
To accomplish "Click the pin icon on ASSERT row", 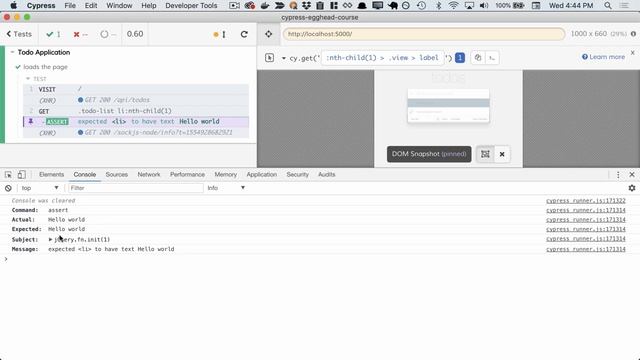I will (31, 121).
